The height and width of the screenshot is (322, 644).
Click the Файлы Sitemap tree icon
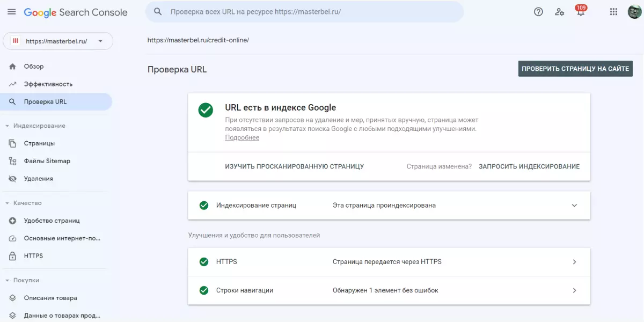(x=12, y=161)
